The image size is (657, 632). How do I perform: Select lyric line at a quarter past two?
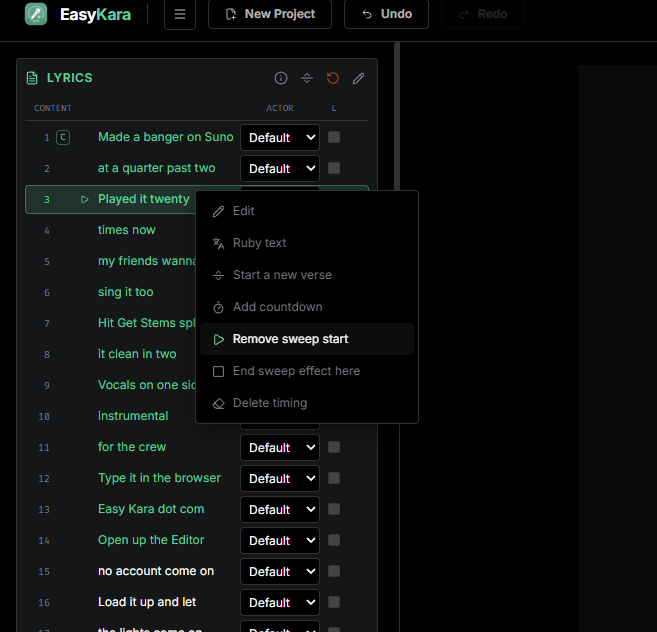point(156,168)
